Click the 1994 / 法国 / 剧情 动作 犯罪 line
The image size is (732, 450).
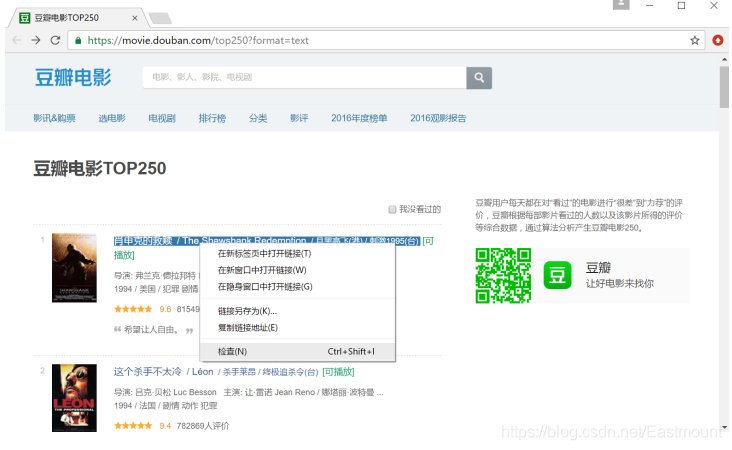point(165,406)
